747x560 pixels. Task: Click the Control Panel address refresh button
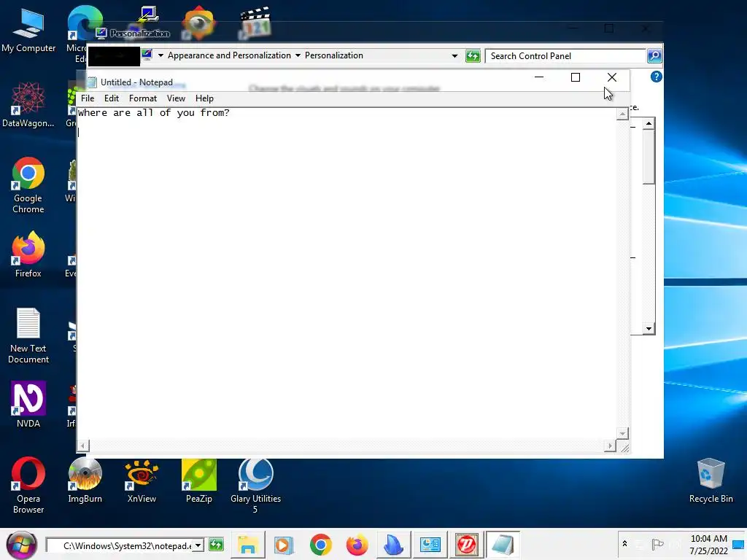point(473,56)
